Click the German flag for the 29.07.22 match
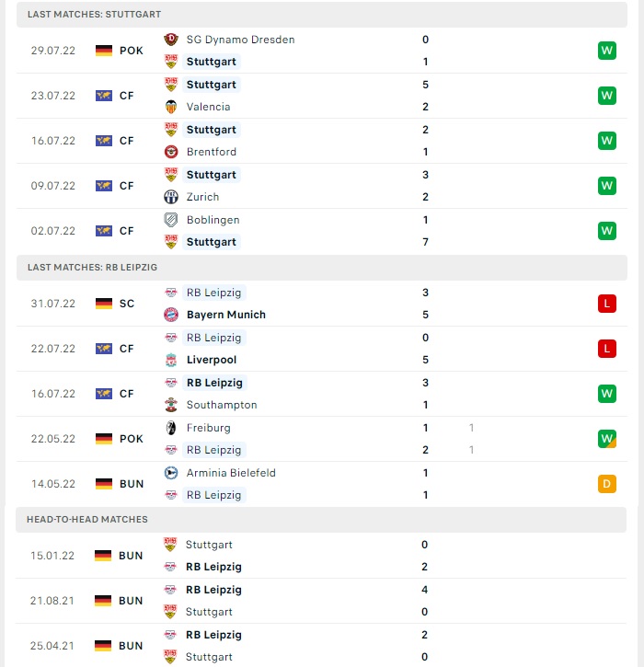Screen dimensions: 644x667 tap(104, 51)
